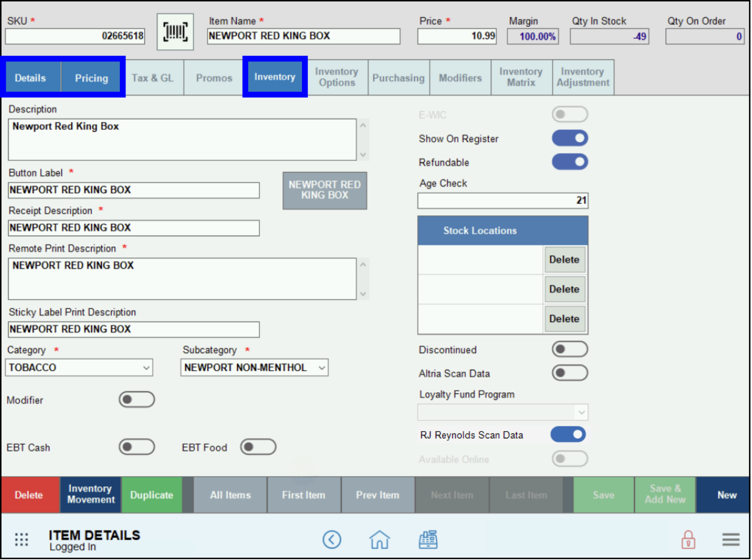Image resolution: width=752 pixels, height=560 pixels.
Task: Click the back arrow circle icon
Action: coord(332,539)
